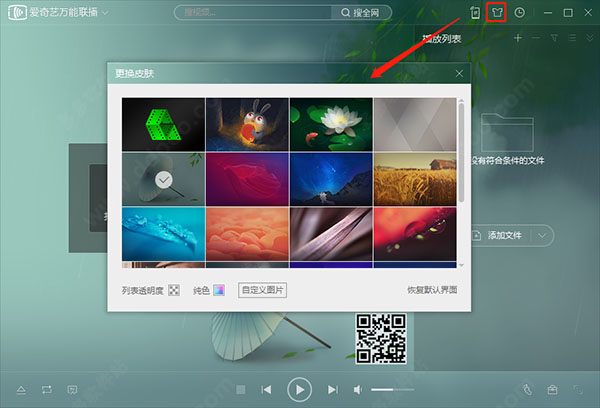Click the empty folder icon in playlist
Image resolution: width=600 pixels, height=408 pixels.
point(507,133)
